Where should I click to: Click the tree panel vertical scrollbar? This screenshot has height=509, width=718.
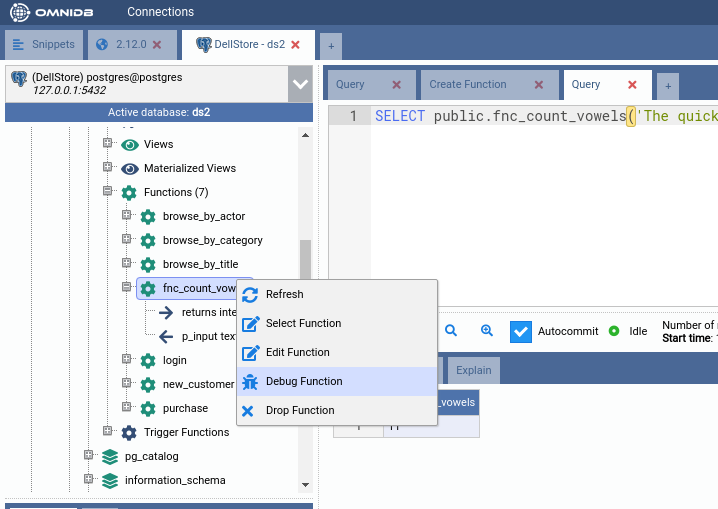coord(306,263)
